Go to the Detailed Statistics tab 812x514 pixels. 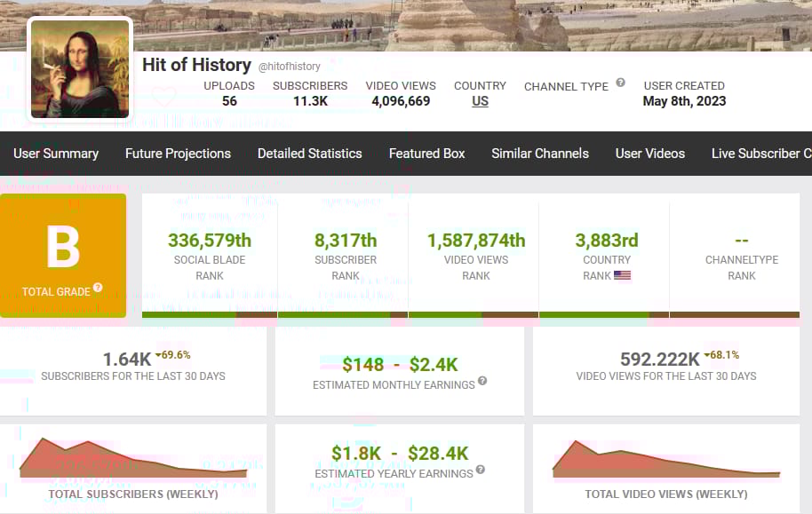tap(309, 154)
